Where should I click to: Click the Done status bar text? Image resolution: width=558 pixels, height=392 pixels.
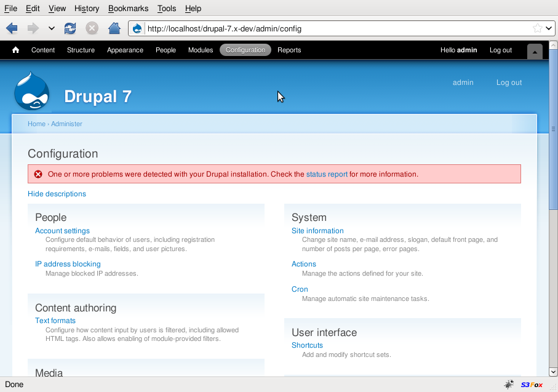point(14,385)
